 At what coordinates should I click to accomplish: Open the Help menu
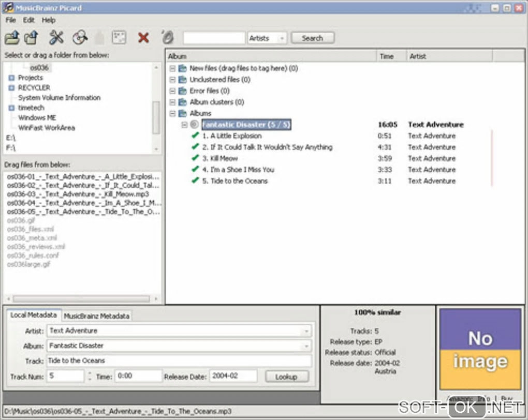coord(49,20)
